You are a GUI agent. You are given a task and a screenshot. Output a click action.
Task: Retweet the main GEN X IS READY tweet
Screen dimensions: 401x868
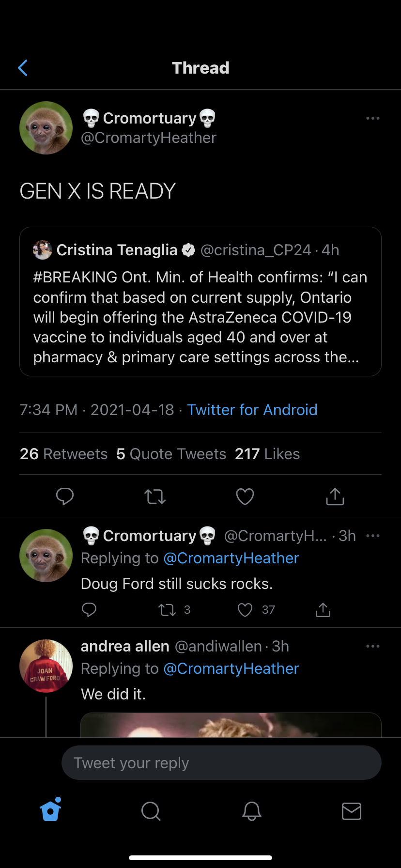pyautogui.click(x=155, y=496)
